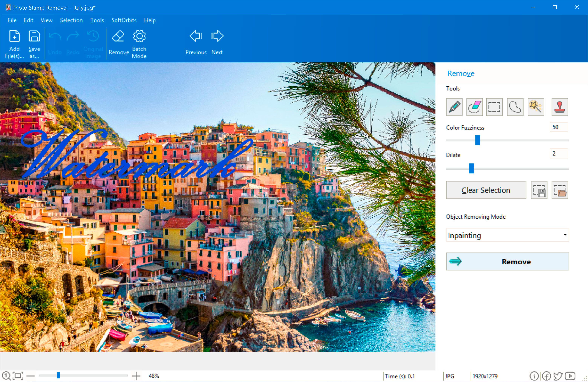Open the File menu
588x382 pixels.
click(11, 20)
